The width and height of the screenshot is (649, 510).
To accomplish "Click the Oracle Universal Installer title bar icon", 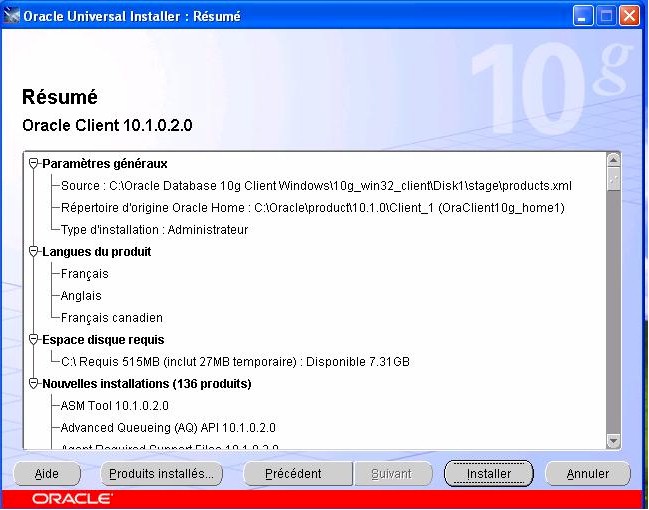I will tap(12, 16).
